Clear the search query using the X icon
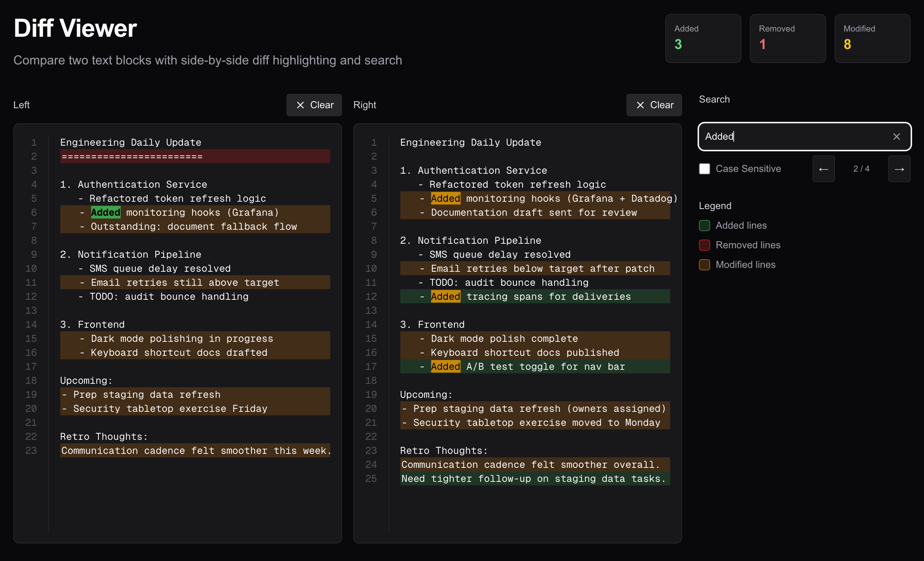The height and width of the screenshot is (561, 924). pyautogui.click(x=897, y=137)
